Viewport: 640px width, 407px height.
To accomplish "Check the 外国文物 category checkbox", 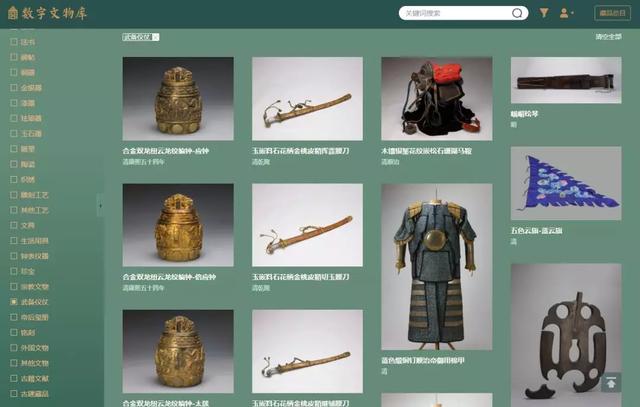I will (14, 347).
